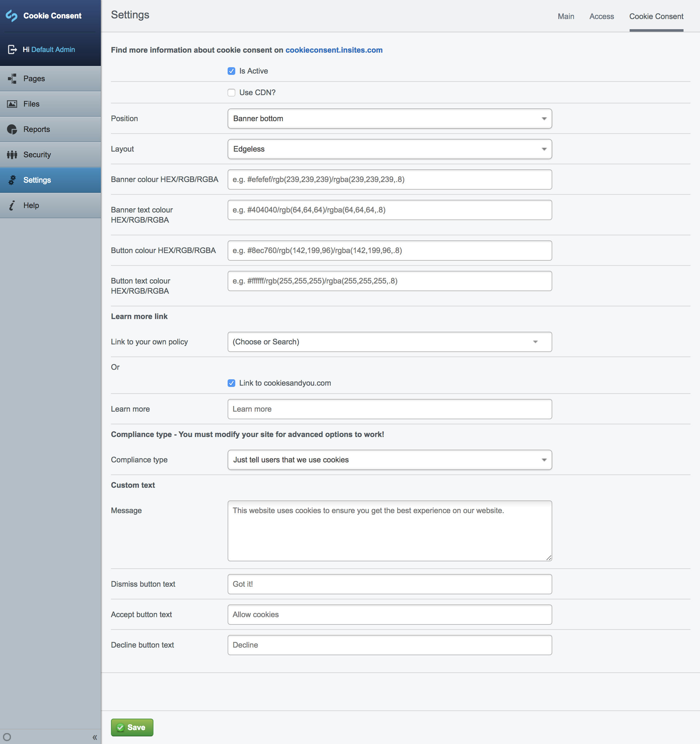Open Link to your own policy selector
Image resolution: width=700 pixels, height=744 pixels.
click(389, 342)
